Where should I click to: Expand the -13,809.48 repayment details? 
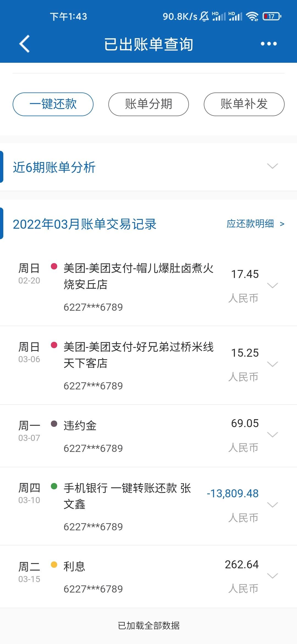(x=273, y=505)
